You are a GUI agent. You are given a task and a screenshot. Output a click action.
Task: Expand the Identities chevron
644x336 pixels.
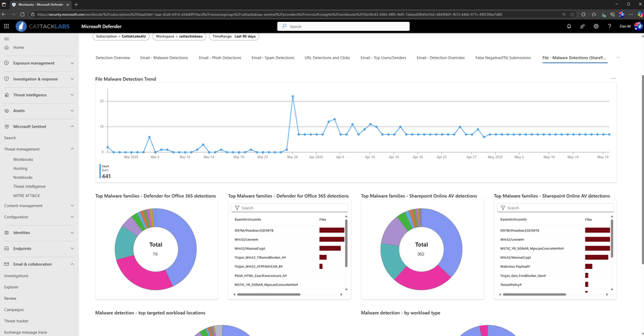point(72,233)
